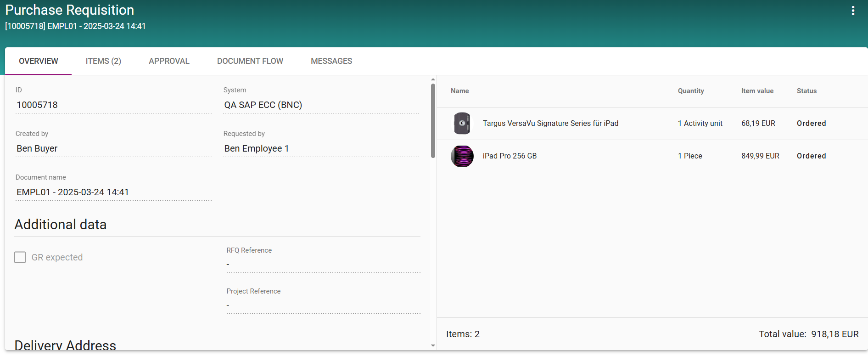Click the Document name field

[x=113, y=192]
